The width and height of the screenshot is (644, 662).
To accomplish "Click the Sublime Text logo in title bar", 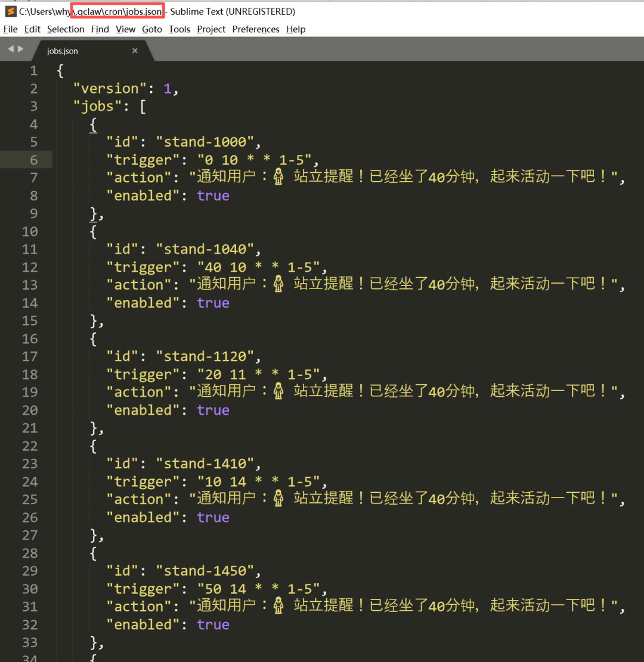I will (x=10, y=11).
